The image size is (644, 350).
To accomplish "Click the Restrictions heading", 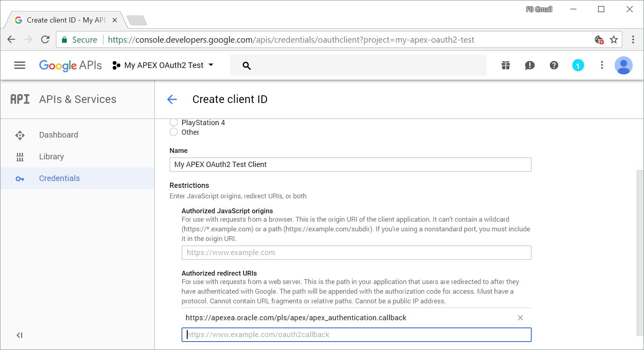I will pyautogui.click(x=189, y=185).
